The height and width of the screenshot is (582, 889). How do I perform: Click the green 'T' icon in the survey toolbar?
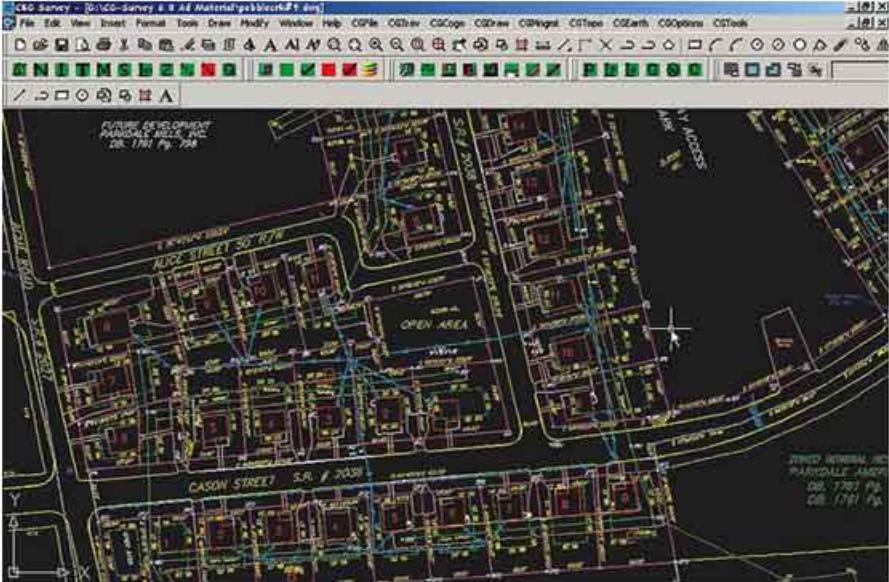82,70
